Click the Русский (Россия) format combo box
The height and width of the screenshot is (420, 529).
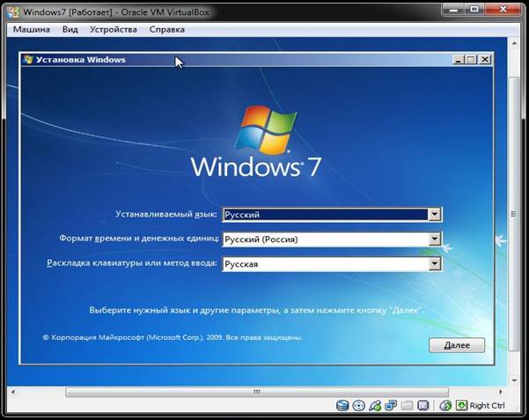332,239
